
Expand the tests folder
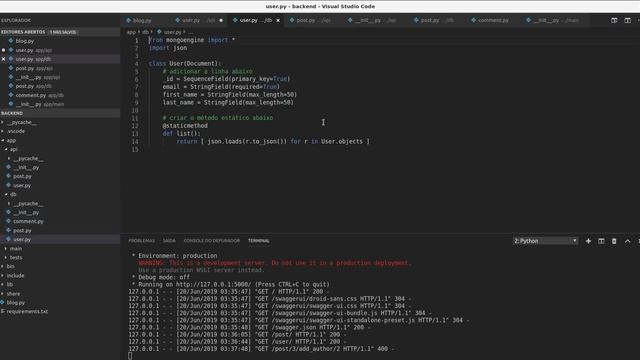click(16, 257)
